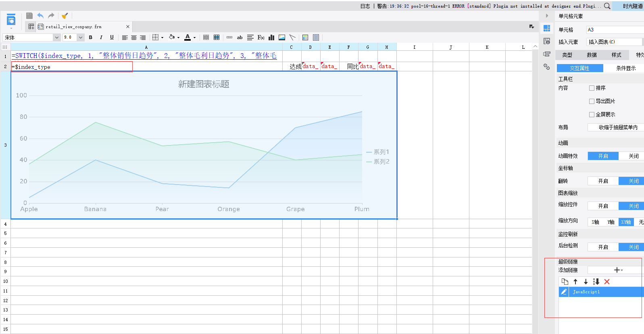Image resolution: width=644 pixels, height=334 pixels.
Task: Expand font color dropdown arrow
Action: pyautogui.click(x=194, y=37)
